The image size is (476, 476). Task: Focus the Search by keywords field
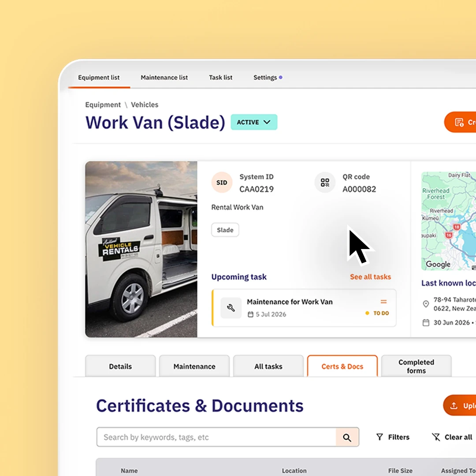coord(216,437)
